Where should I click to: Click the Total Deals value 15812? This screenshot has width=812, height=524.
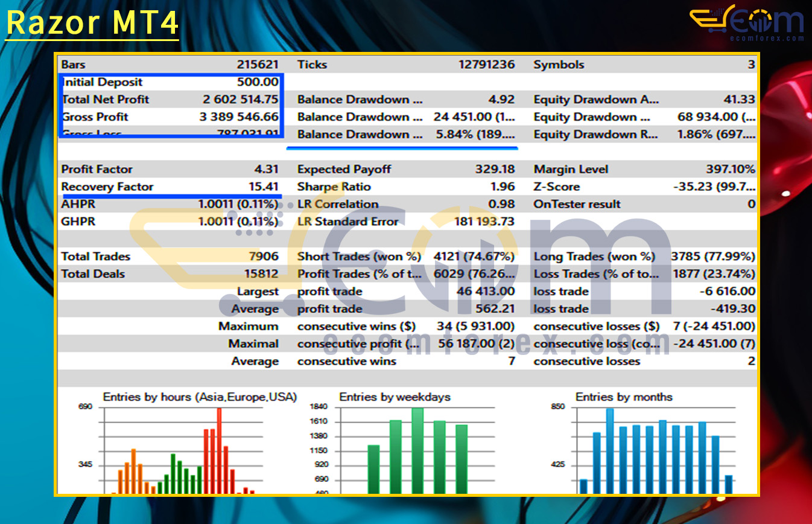[x=261, y=275]
